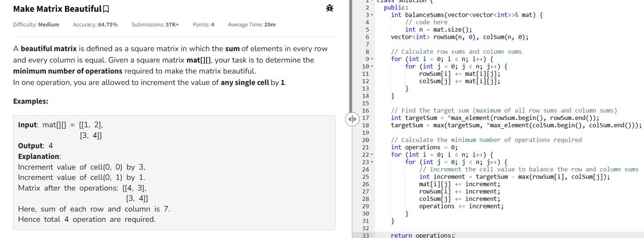
Task: Click the Explanation label in example
Action: pos(39,156)
